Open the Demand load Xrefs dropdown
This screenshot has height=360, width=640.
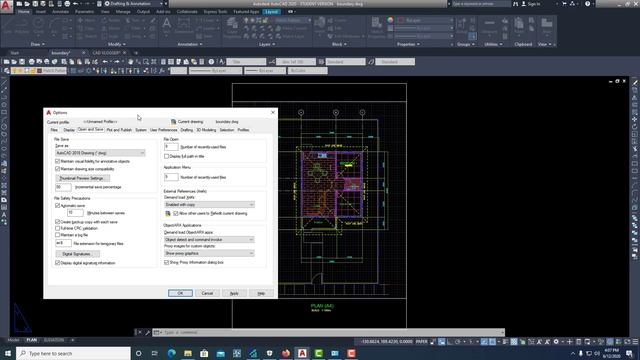point(209,204)
